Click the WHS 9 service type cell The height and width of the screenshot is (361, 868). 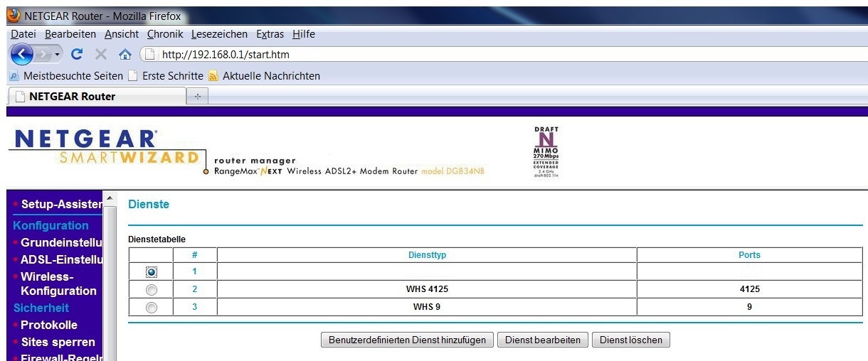(427, 307)
